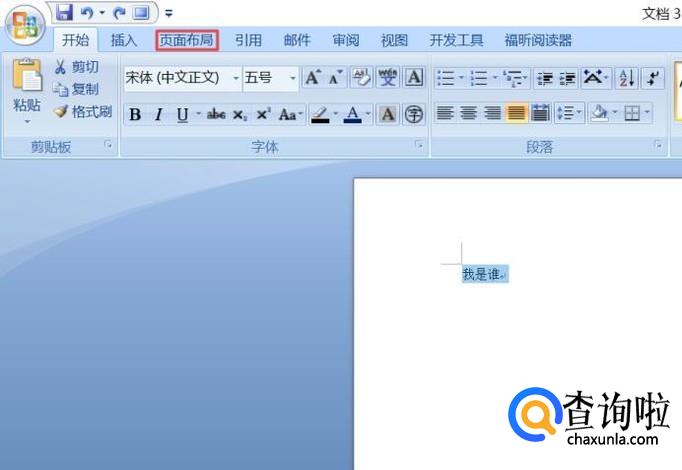
Task: Open highlight color dropdown arrow
Action: tap(336, 114)
